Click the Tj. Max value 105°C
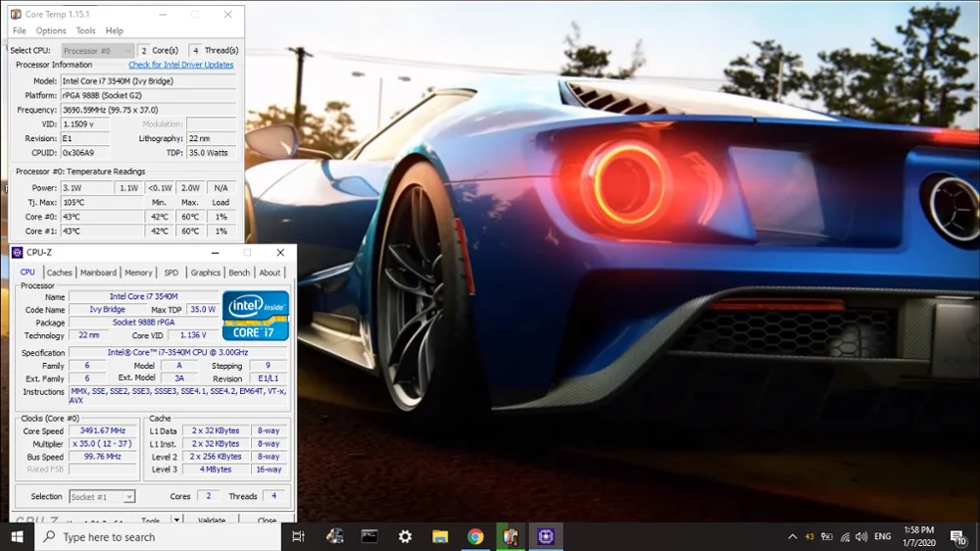The height and width of the screenshot is (551, 980). point(101,203)
